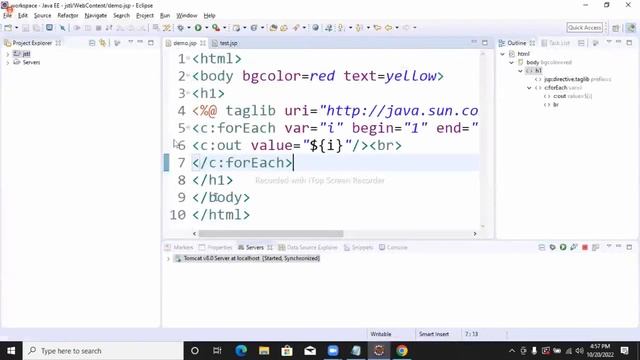Toggle the fold marker on line 5 c:forEach

(x=188, y=128)
